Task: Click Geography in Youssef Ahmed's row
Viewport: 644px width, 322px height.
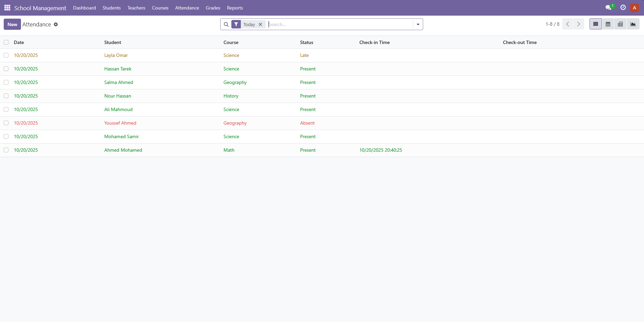Action: click(235, 123)
